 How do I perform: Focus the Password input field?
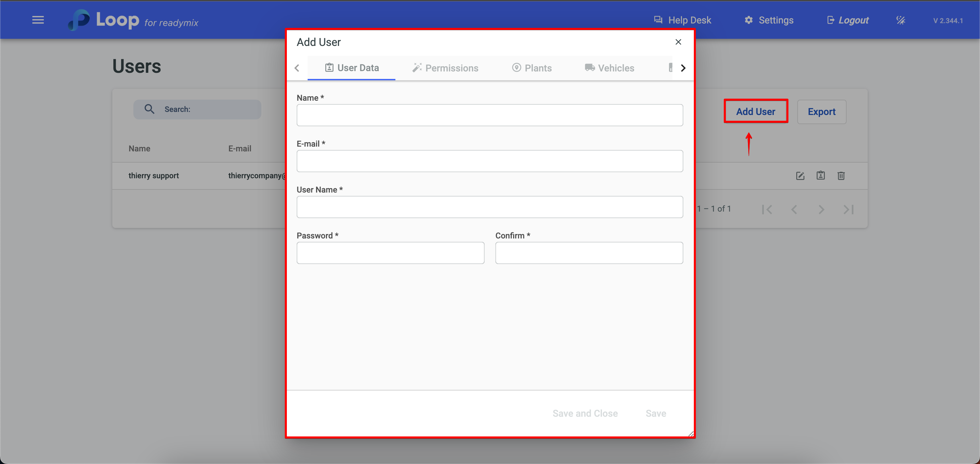coord(390,253)
